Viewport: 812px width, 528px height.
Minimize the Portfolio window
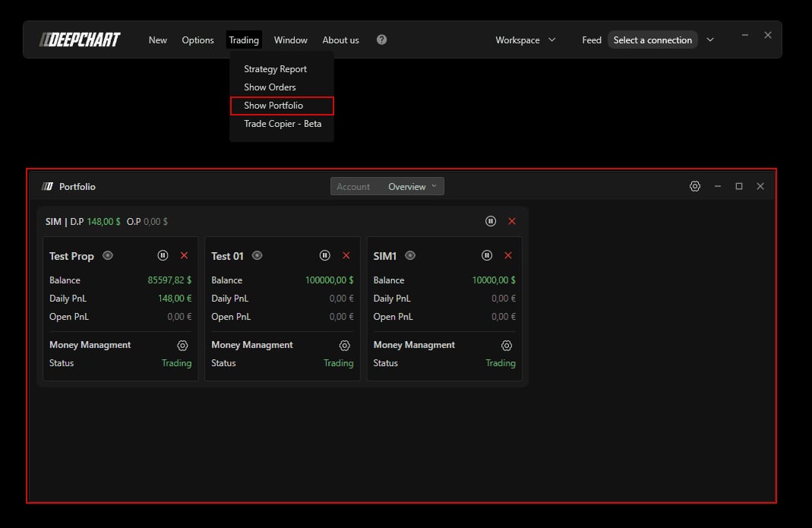tap(718, 186)
